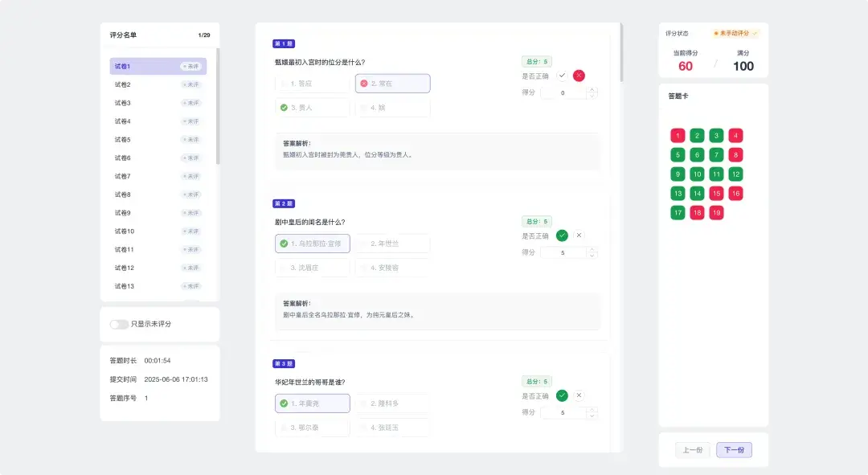Open 试卷2 in the grading list
868x475 pixels.
coord(158,84)
